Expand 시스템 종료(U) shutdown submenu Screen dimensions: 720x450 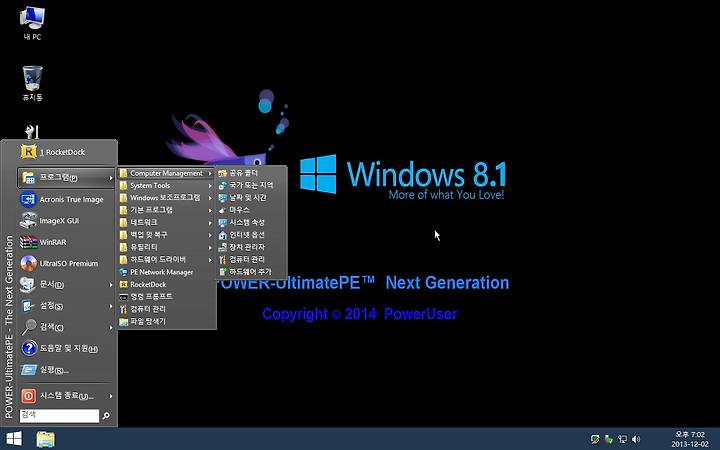[67, 396]
